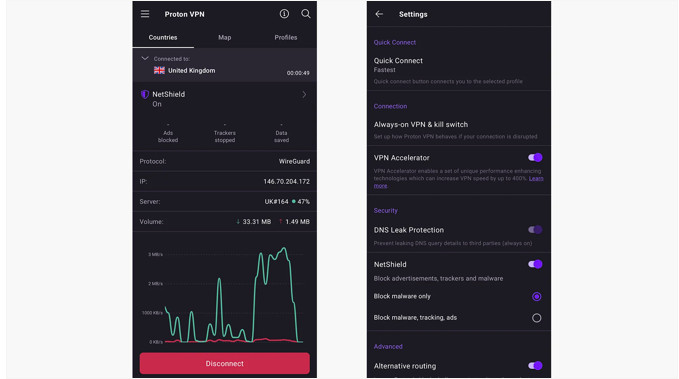This screenshot has width=679, height=379.
Task: Toggle the VPN Accelerator switch
Action: (535, 158)
